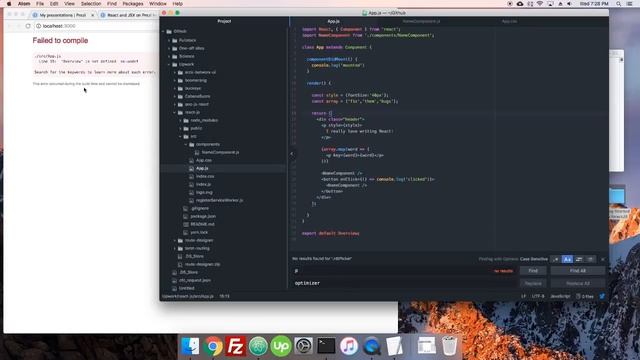Click the blue bird icon in status bar
The image size is (640, 360).
tap(602, 296)
